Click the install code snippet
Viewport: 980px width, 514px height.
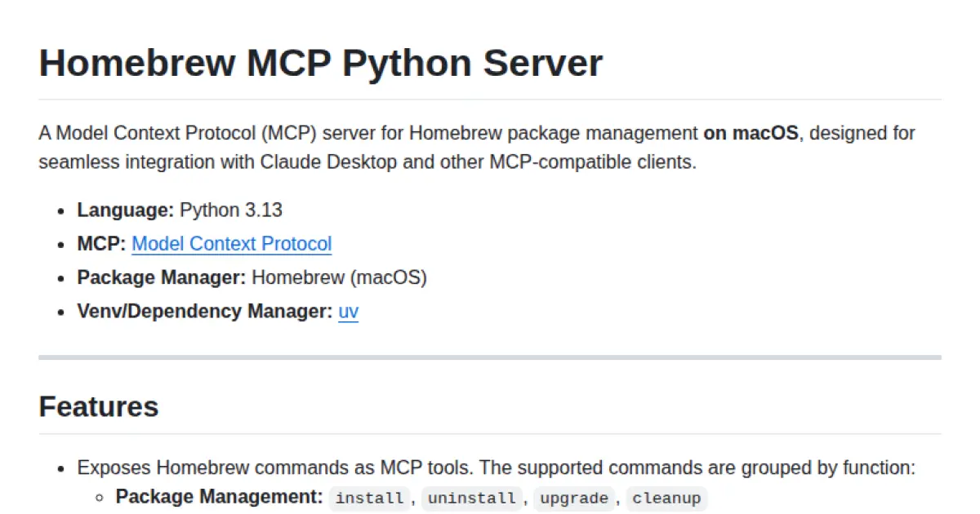pyautogui.click(x=369, y=498)
